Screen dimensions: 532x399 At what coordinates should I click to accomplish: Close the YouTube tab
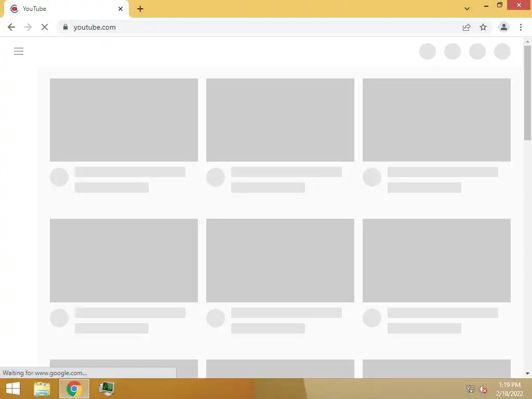coord(121,9)
